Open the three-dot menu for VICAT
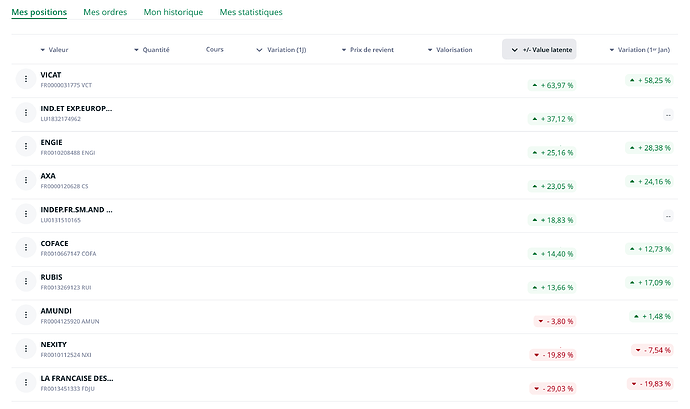Screen dimensions: 690x409 tap(26, 79)
